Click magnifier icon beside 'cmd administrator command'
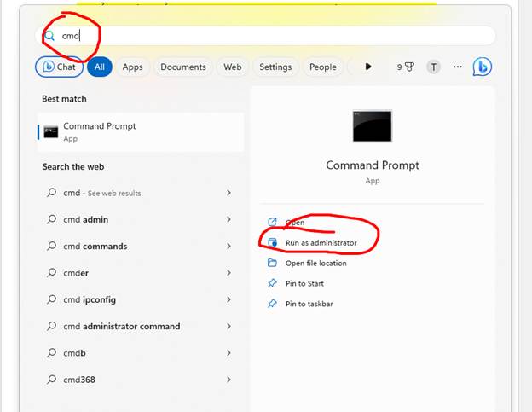This screenshot has width=532, height=412. tap(51, 326)
